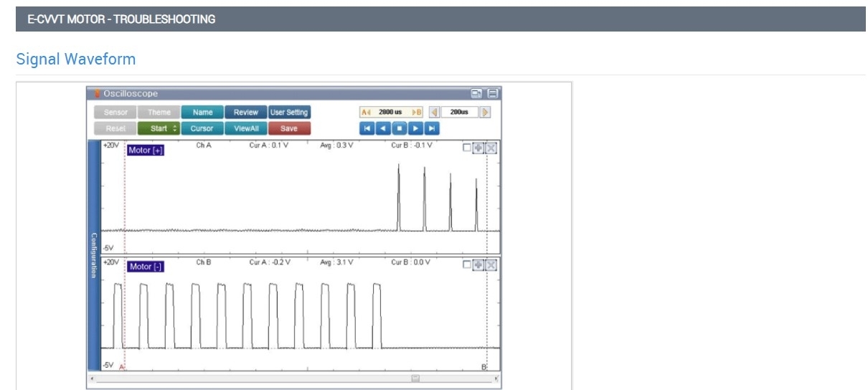Expand the Configuration side panel

pos(94,255)
